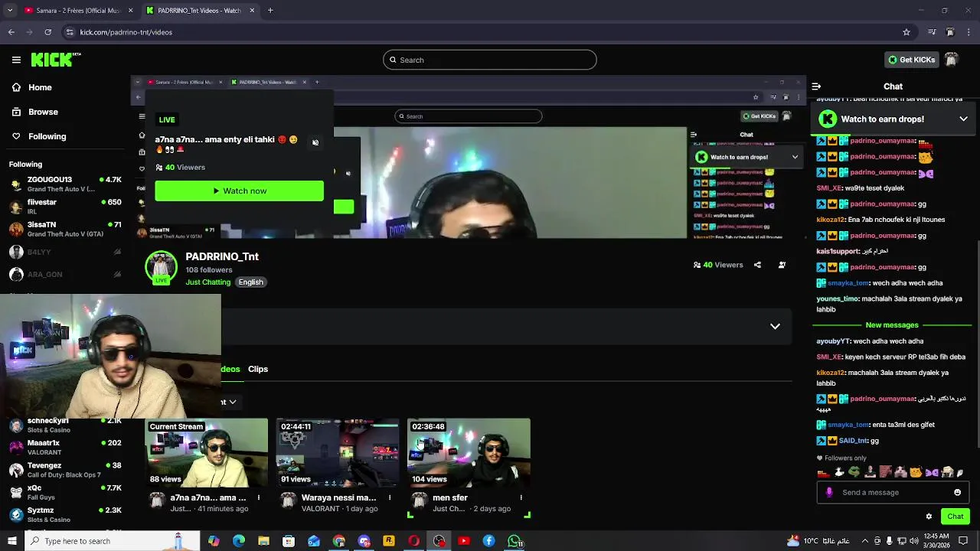Open Following in the sidebar
The height and width of the screenshot is (551, 980).
pyautogui.click(x=39, y=136)
